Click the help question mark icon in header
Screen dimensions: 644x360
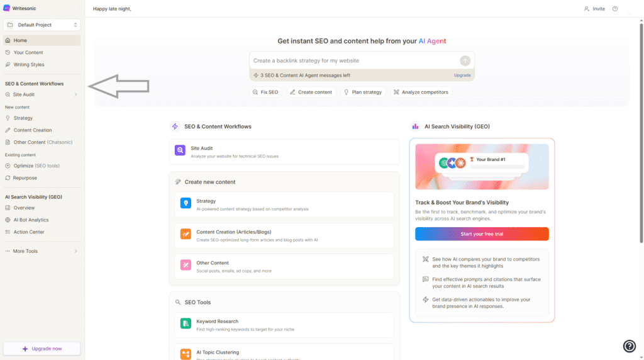(x=615, y=9)
